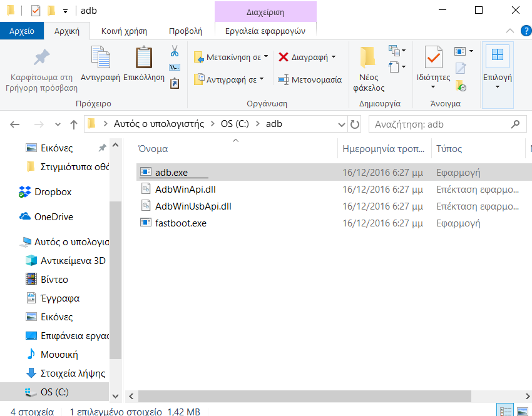Screen dimensions: 532x416
Task: Open the Αρχείο file menu tab
Action: coord(21,31)
